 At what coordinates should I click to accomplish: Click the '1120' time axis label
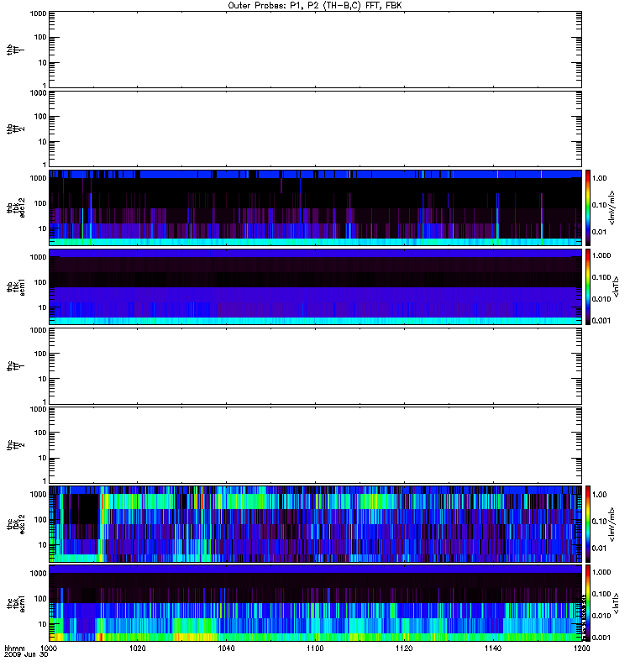404,648
